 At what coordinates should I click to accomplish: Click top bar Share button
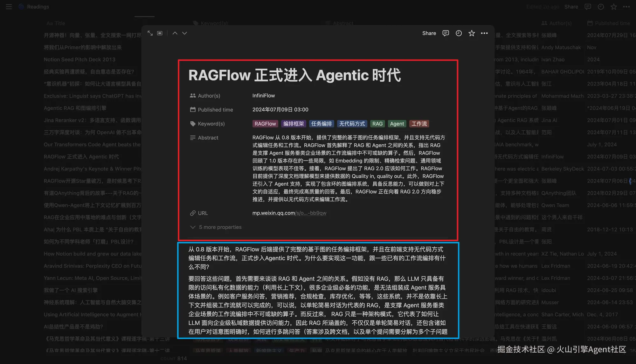coord(571,7)
